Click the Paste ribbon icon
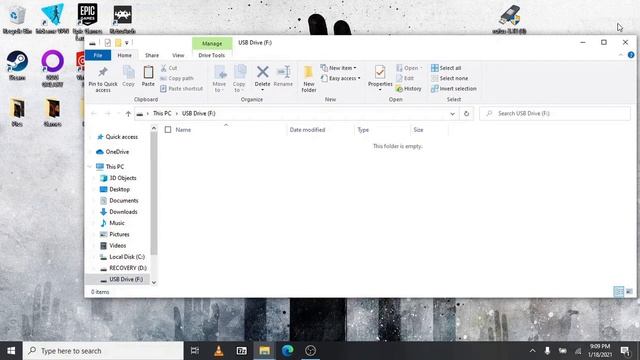The width and height of the screenshot is (640, 360). [148, 76]
